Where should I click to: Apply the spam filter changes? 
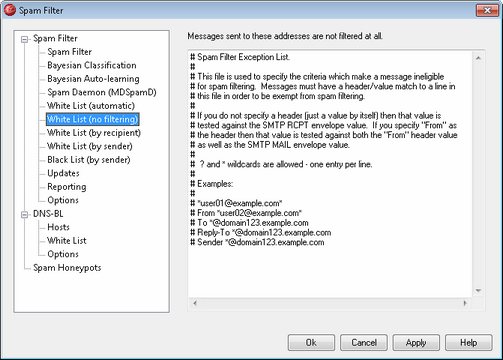(x=416, y=343)
